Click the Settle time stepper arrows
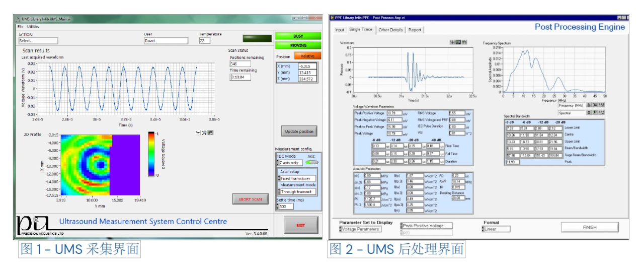The width and height of the screenshot is (644, 268). [x=278, y=207]
